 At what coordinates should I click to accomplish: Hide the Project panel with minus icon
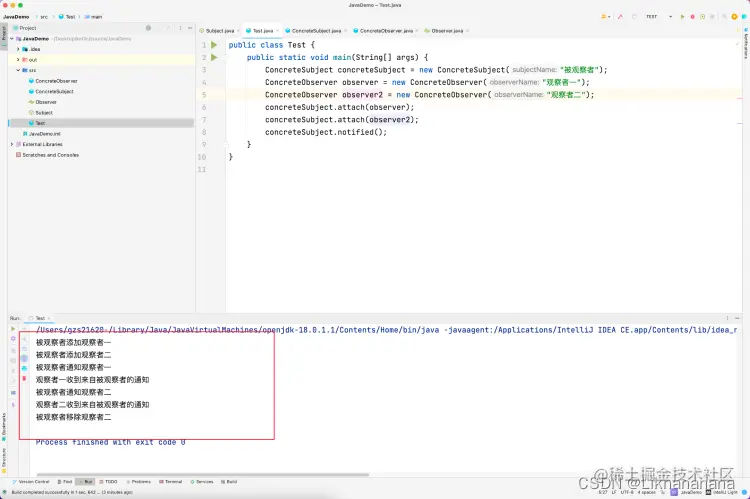pyautogui.click(x=190, y=28)
